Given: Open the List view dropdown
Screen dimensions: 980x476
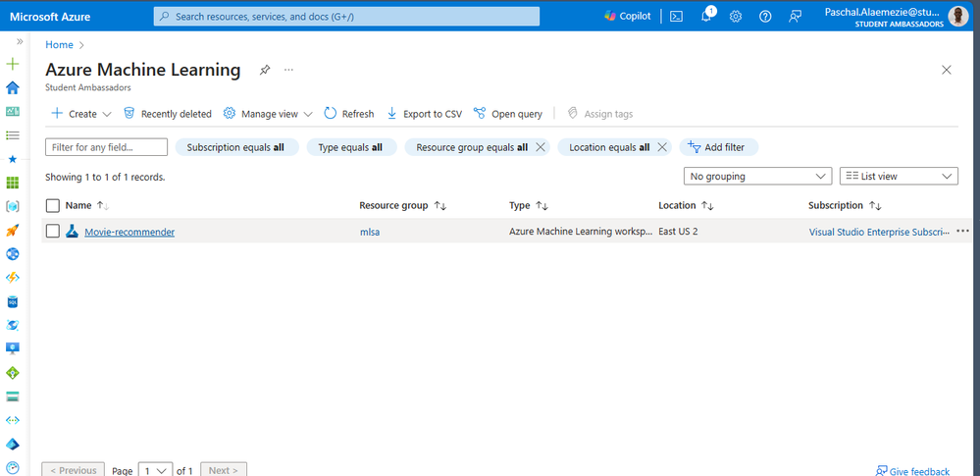Looking at the screenshot, I should click(x=899, y=177).
